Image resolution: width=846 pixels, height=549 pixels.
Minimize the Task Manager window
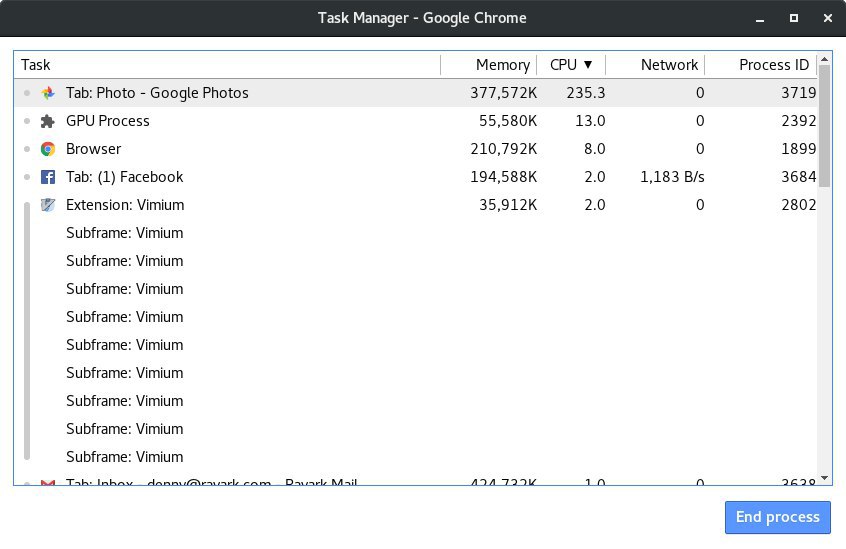click(760, 18)
